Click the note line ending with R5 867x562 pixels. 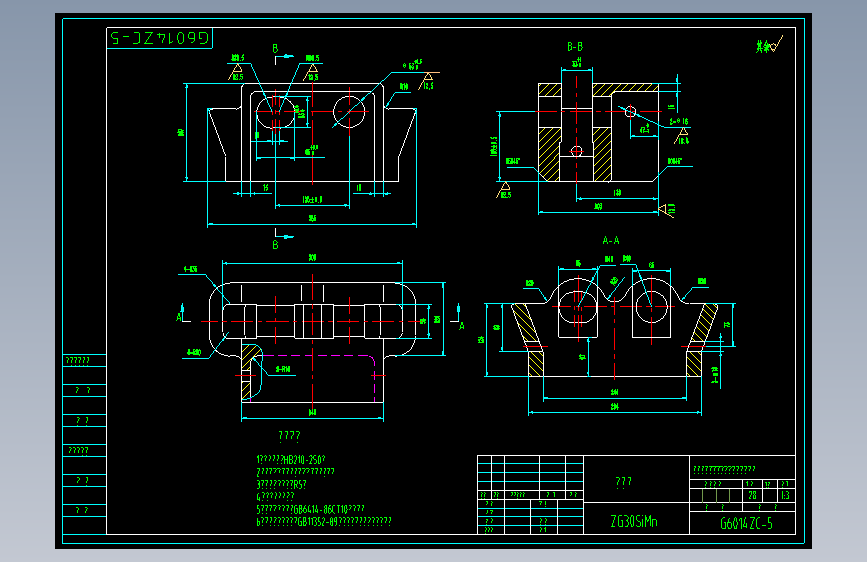coord(281,484)
